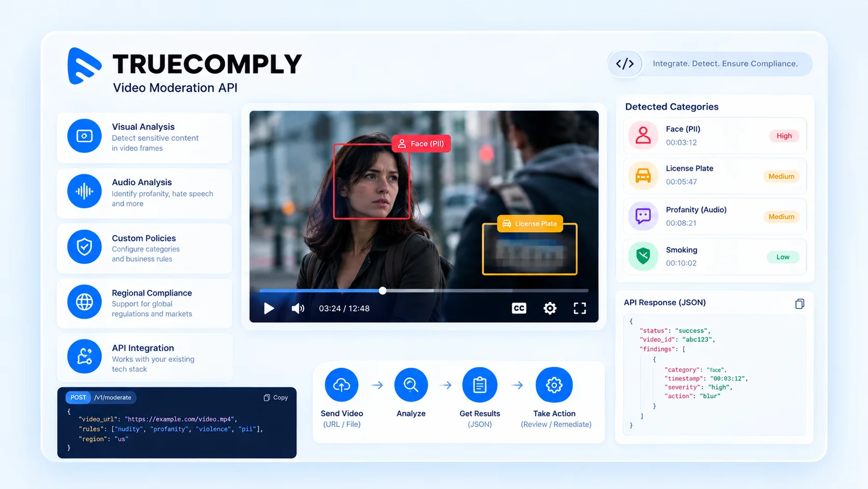The height and width of the screenshot is (489, 868).
Task: Enter fullscreen video mode
Action: [x=580, y=308]
